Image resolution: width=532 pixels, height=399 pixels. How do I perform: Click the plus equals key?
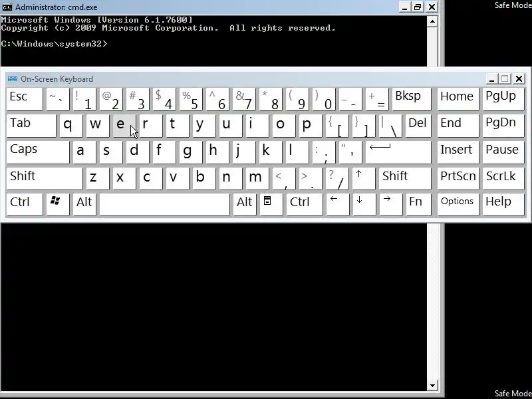377,99
